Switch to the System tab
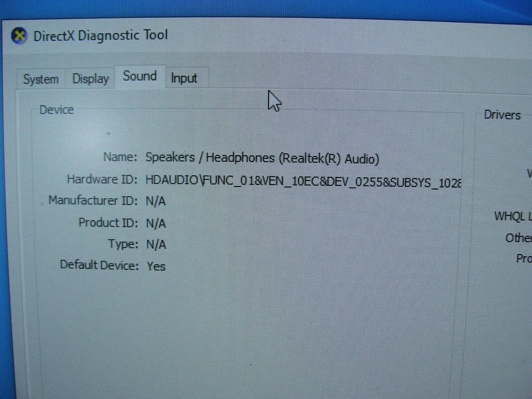This screenshot has width=532, height=399. (41, 79)
